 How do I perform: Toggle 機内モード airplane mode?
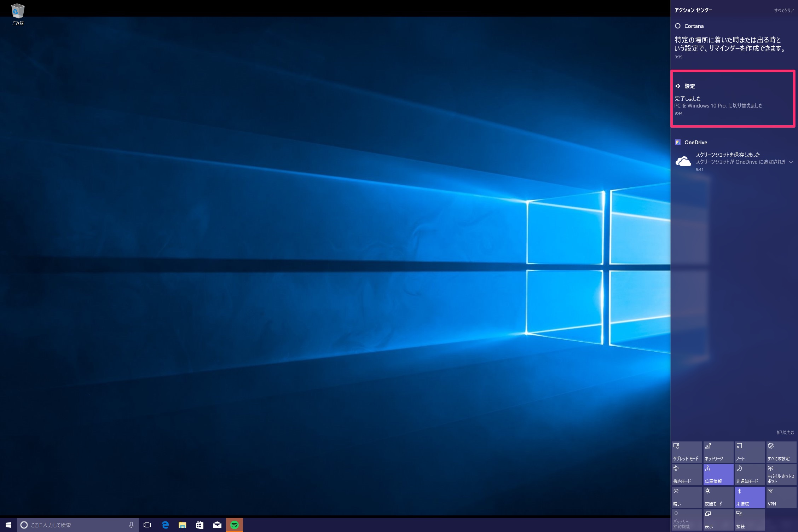(x=687, y=474)
